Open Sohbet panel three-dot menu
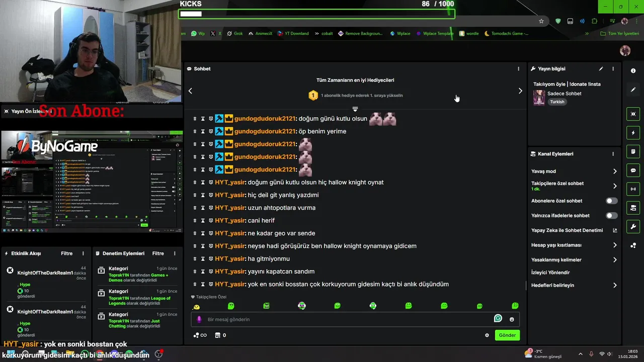This screenshot has width=644, height=362. click(x=518, y=69)
